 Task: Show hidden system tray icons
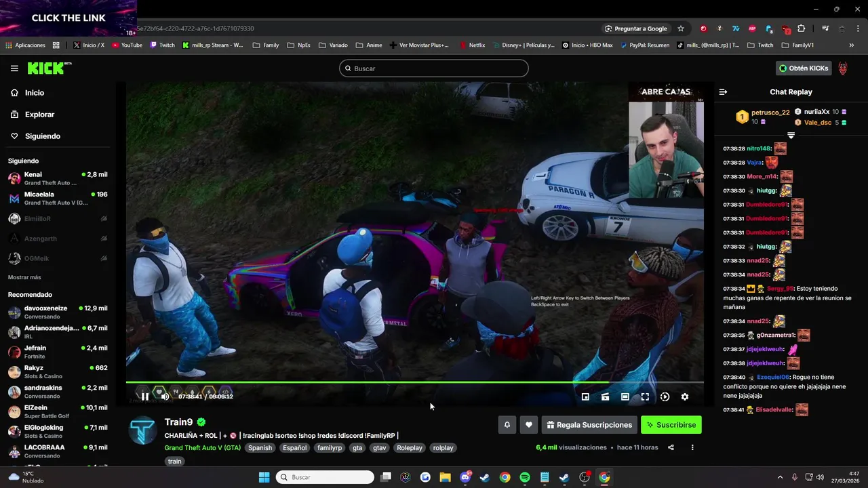click(x=780, y=477)
